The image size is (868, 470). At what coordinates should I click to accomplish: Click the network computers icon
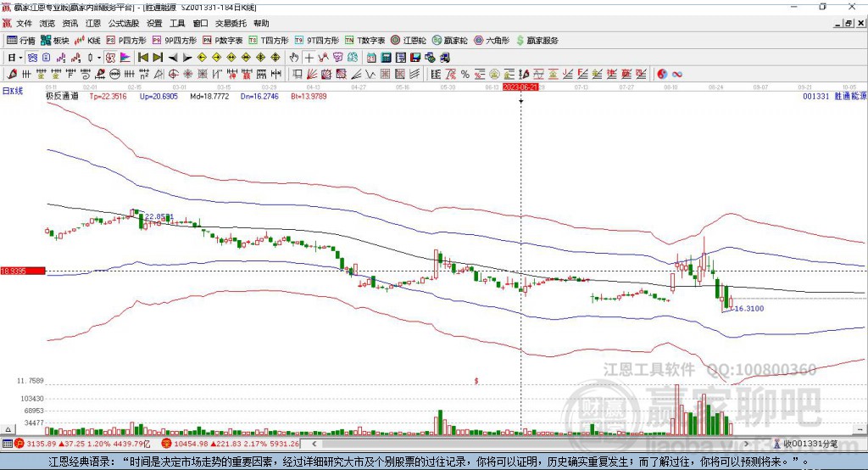tap(430, 58)
